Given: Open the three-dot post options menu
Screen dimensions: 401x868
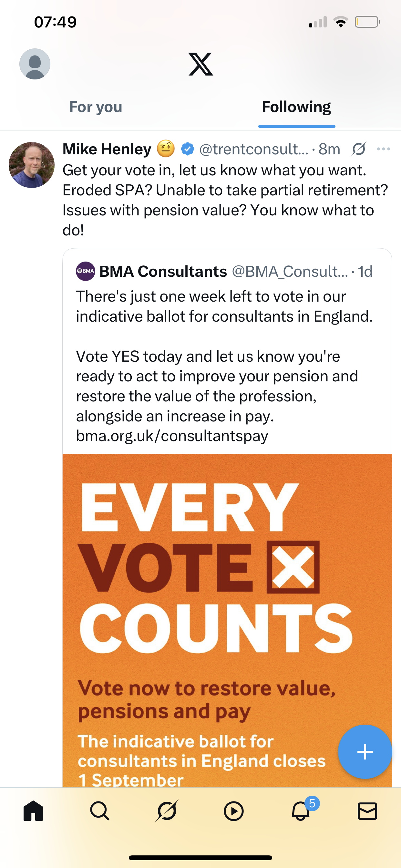Looking at the screenshot, I should (384, 149).
